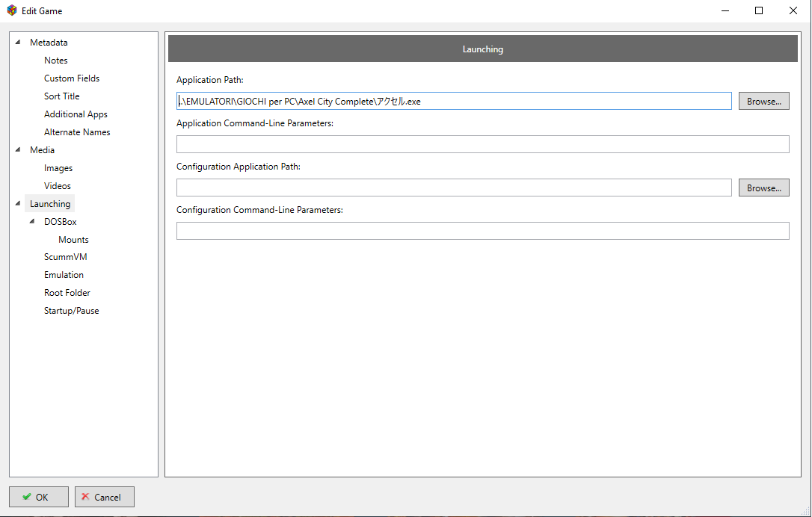812x517 pixels.
Task: Confirm changes with the OK button
Action: [39, 497]
